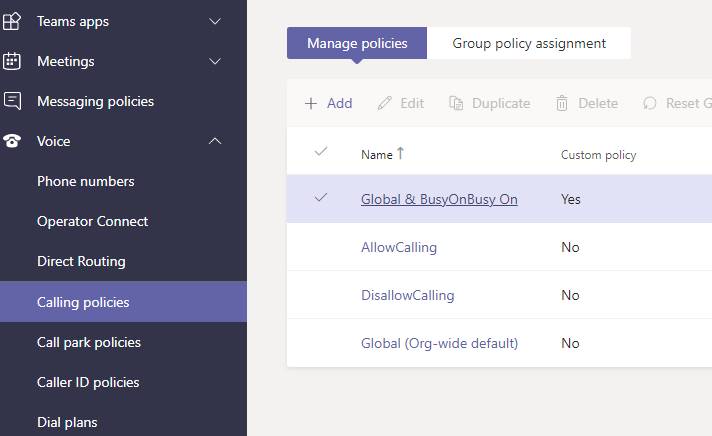712x436 pixels.
Task: Click the Voice telephone icon
Action: point(12,141)
